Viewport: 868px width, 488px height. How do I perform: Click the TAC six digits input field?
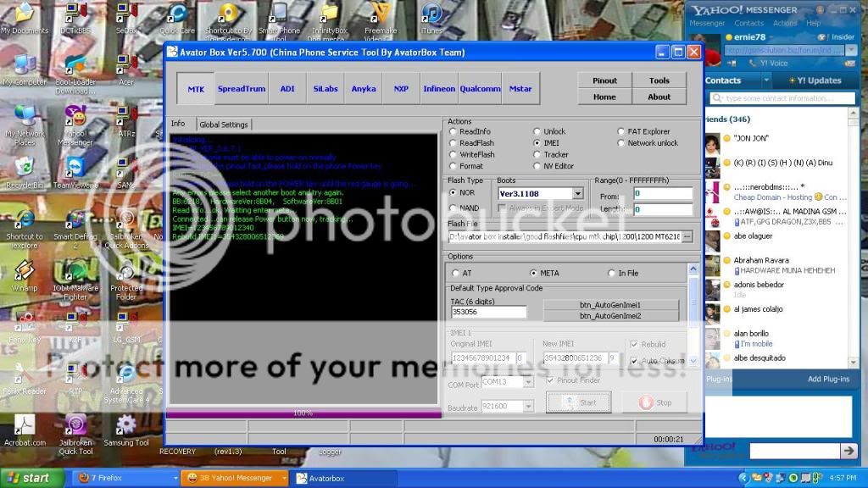click(x=488, y=313)
